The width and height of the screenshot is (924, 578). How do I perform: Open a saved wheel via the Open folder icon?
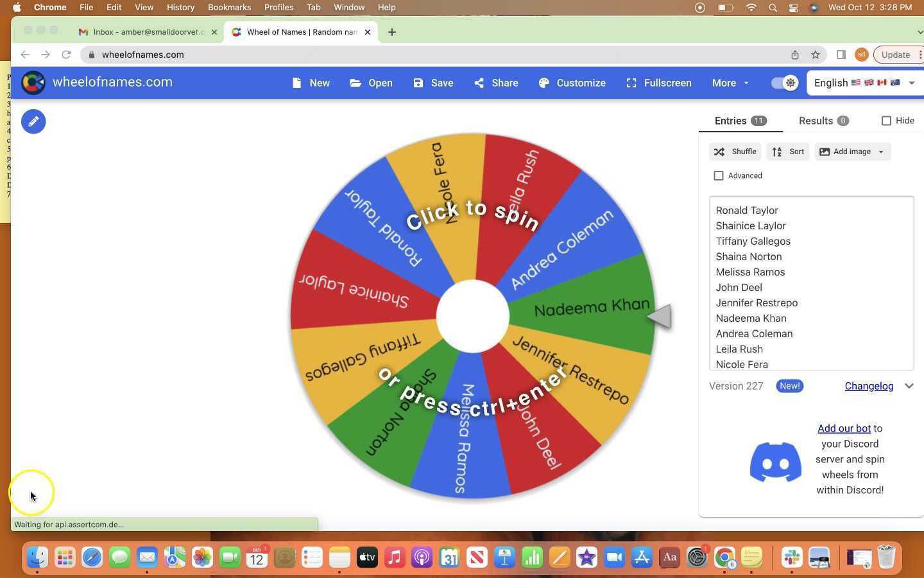click(371, 83)
